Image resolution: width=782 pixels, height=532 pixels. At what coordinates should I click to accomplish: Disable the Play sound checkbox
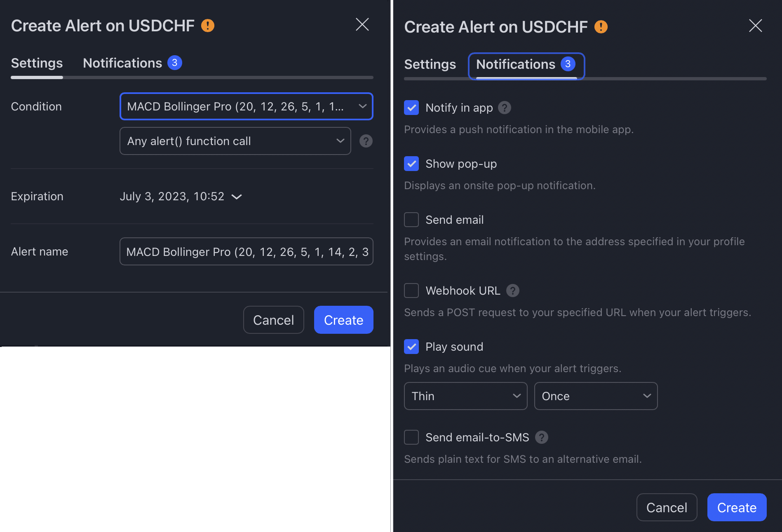[x=411, y=347]
